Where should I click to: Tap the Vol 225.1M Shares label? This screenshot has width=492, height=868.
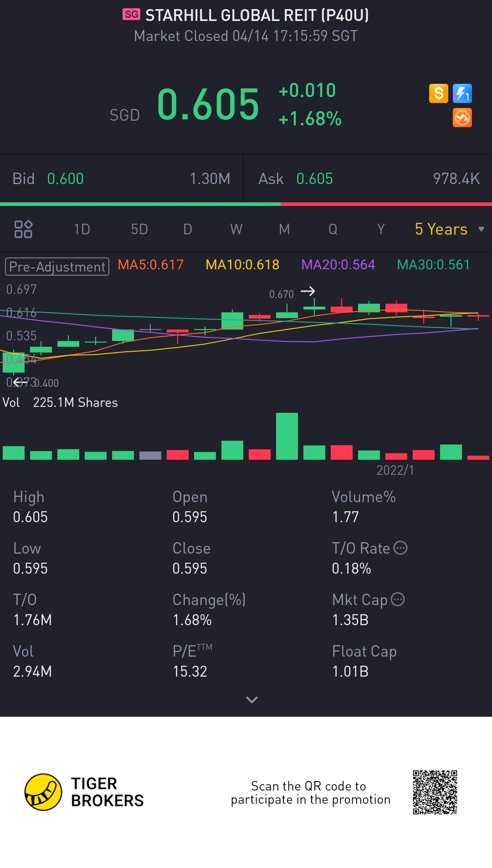tap(60, 402)
